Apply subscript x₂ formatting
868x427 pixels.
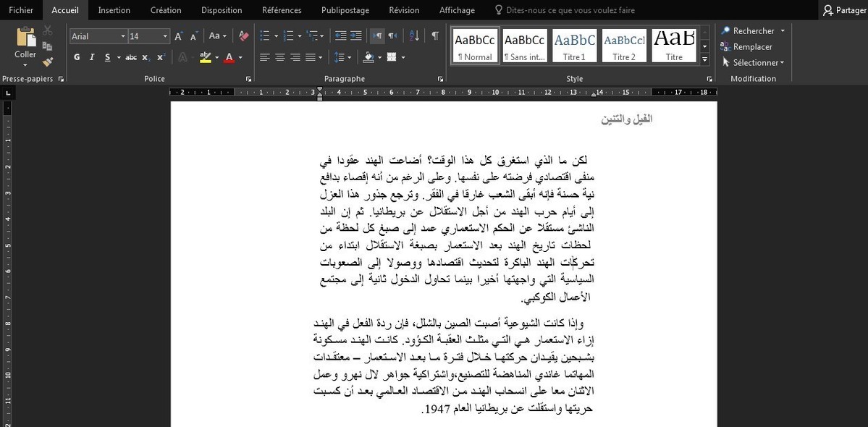coord(146,57)
